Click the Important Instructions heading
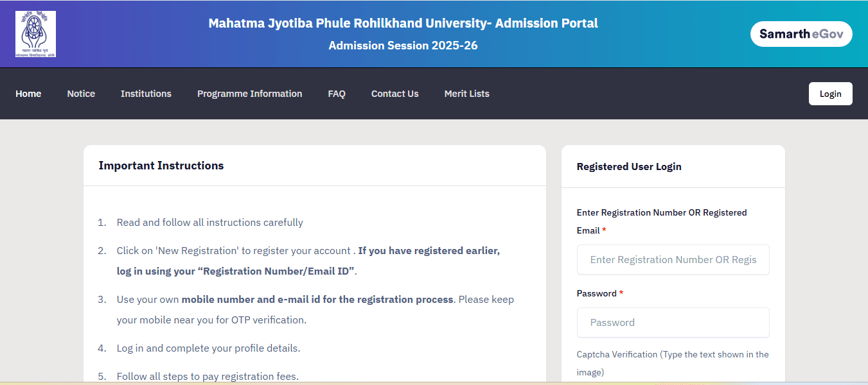 (x=161, y=166)
